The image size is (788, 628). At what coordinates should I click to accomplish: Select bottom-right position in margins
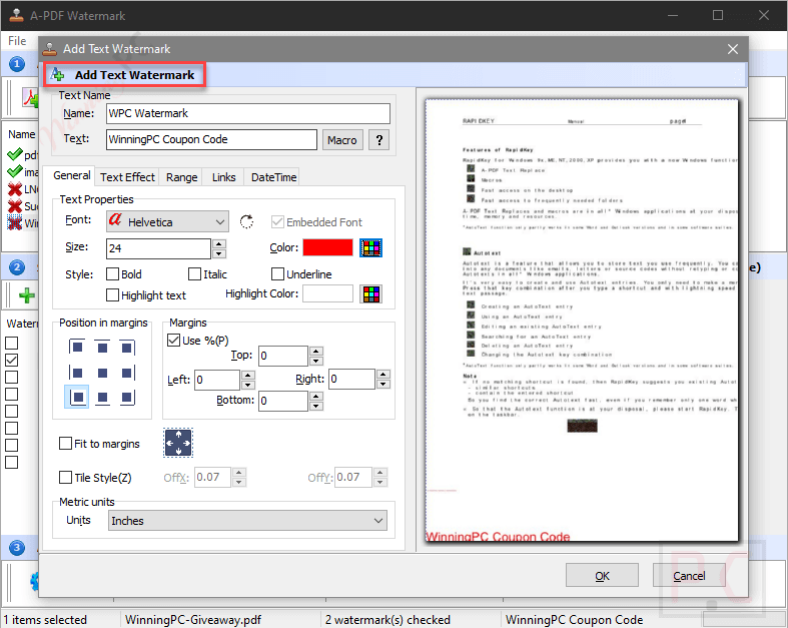pos(127,397)
